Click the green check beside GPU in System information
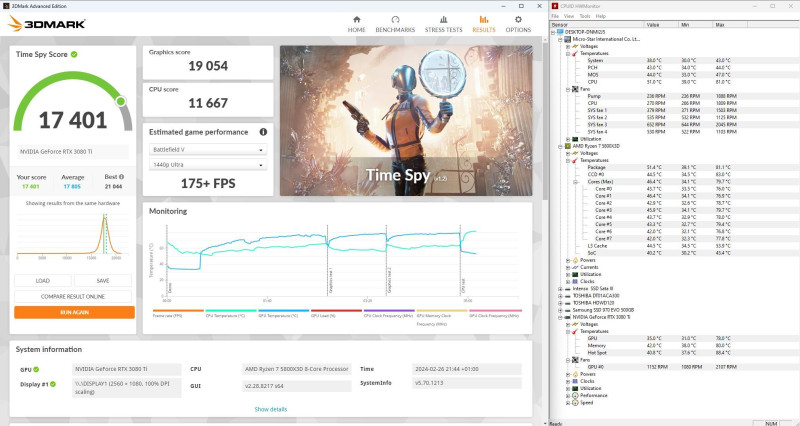The width and height of the screenshot is (800, 426). pos(36,369)
